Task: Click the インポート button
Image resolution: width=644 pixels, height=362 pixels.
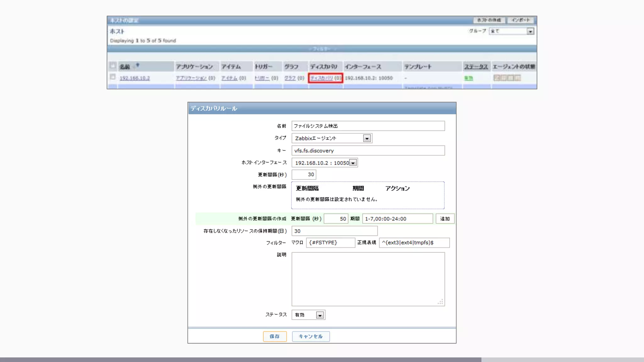Action: [521, 20]
